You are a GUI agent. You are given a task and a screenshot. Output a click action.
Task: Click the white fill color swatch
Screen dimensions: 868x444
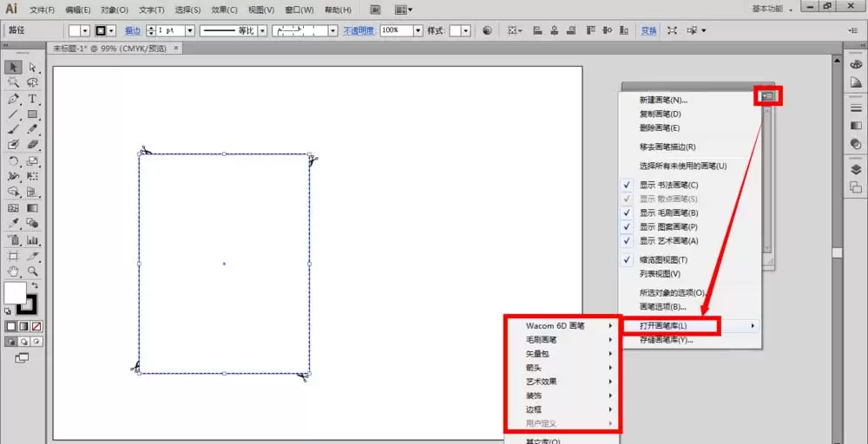tap(15, 292)
